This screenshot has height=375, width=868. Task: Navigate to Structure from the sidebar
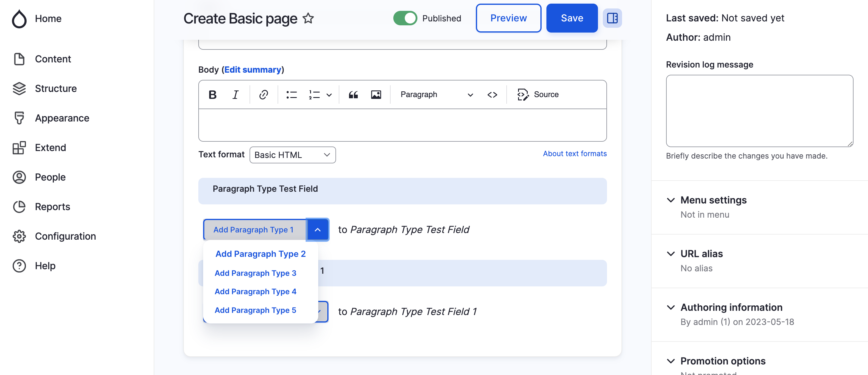(55, 88)
